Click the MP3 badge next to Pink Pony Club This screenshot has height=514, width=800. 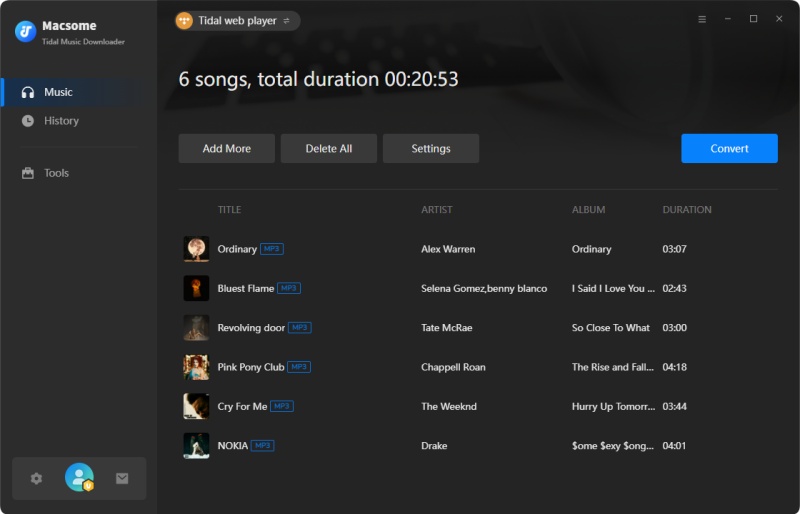point(299,367)
